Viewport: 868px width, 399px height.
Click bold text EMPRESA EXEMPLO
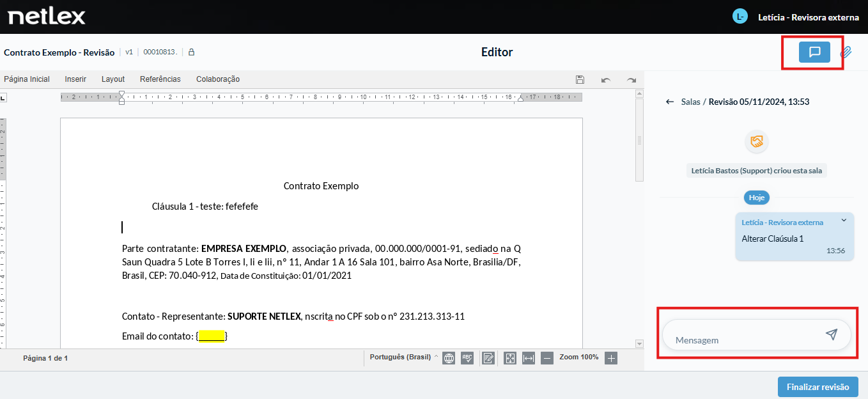pos(244,248)
